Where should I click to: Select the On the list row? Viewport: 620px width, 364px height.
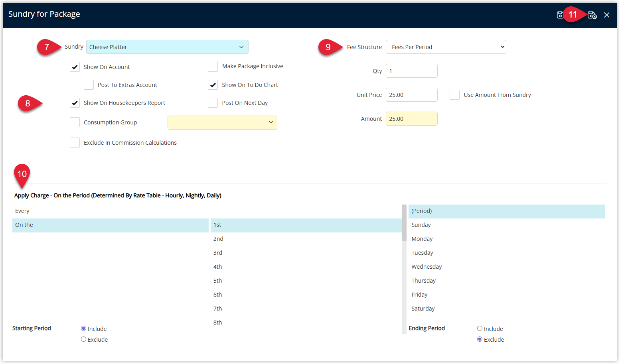[111, 225]
